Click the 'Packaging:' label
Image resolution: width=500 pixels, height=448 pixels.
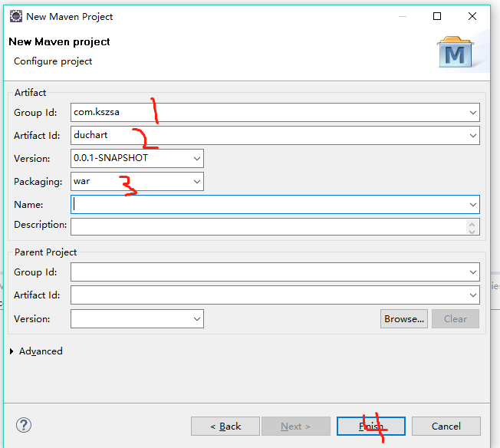click(x=38, y=182)
